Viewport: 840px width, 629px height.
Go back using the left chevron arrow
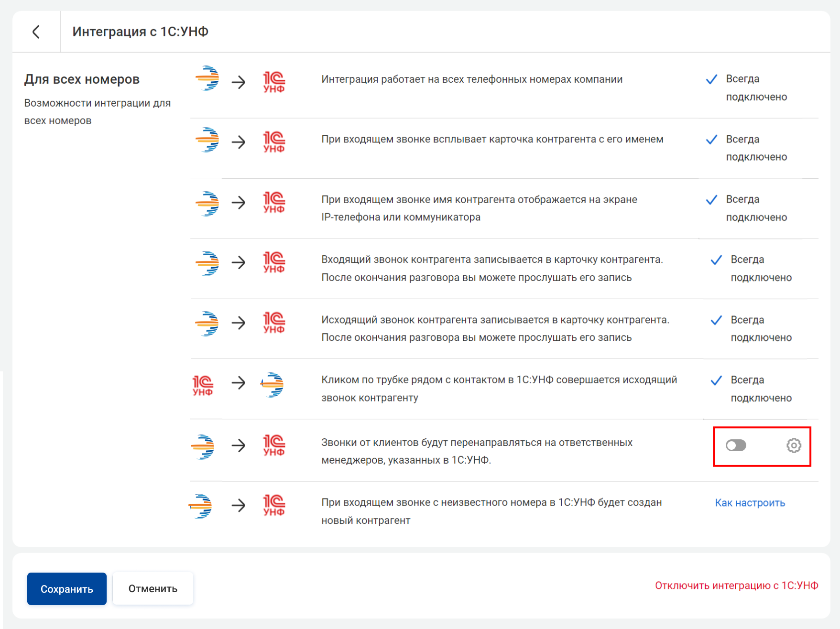36,32
